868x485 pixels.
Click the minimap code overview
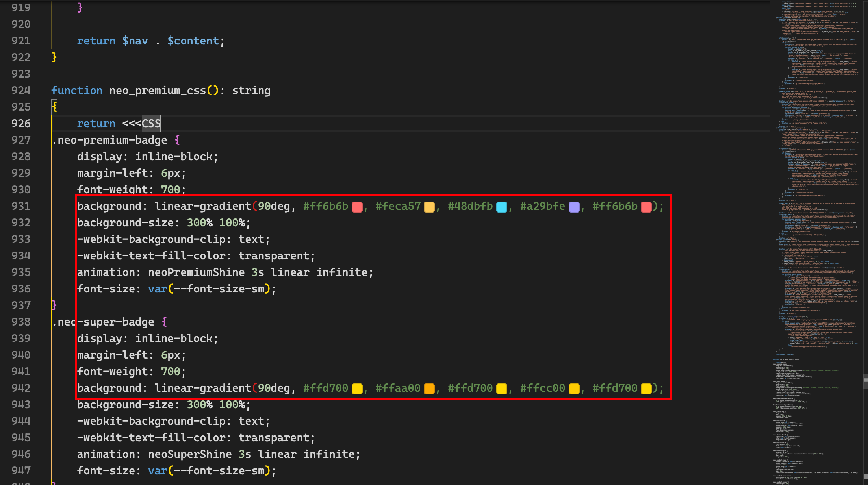(x=817, y=242)
